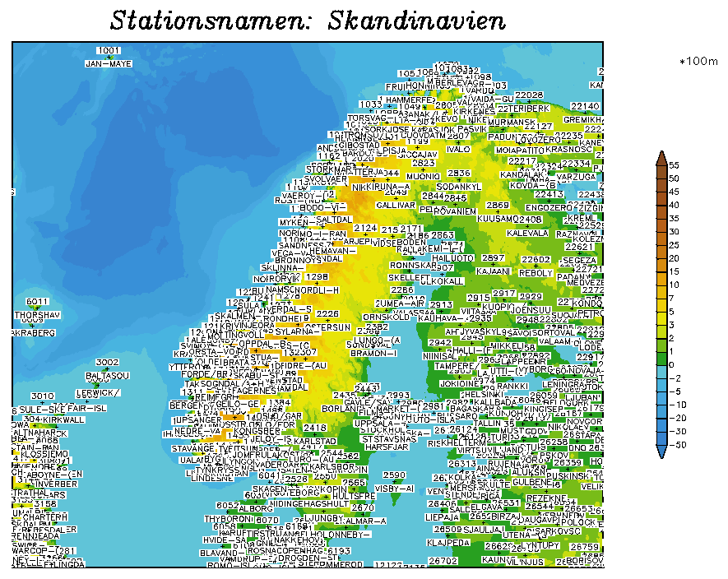This screenshot has height=579, width=728.
Task: Click station number 3002 label
Action: click(x=108, y=362)
